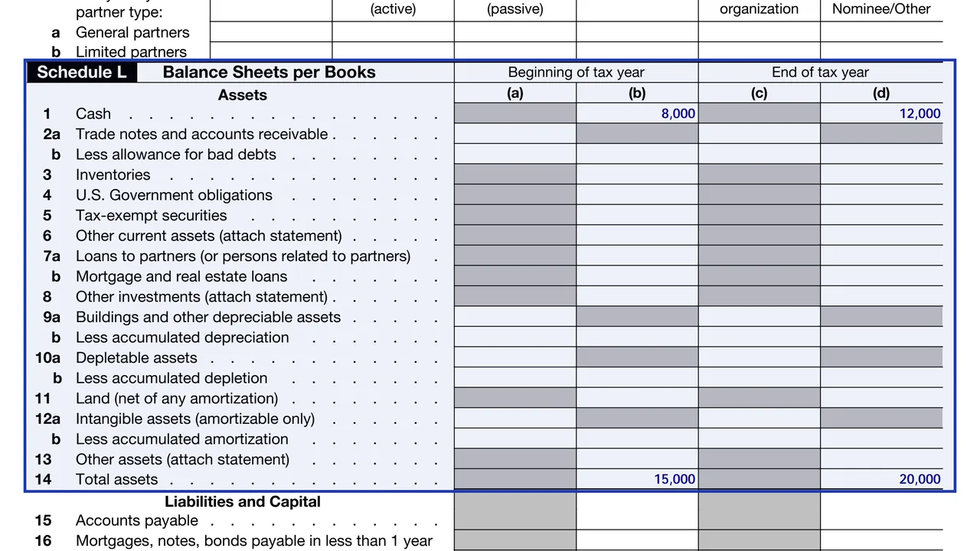Image resolution: width=980 pixels, height=551 pixels.
Task: Click the General partners (active) field
Action: [393, 32]
